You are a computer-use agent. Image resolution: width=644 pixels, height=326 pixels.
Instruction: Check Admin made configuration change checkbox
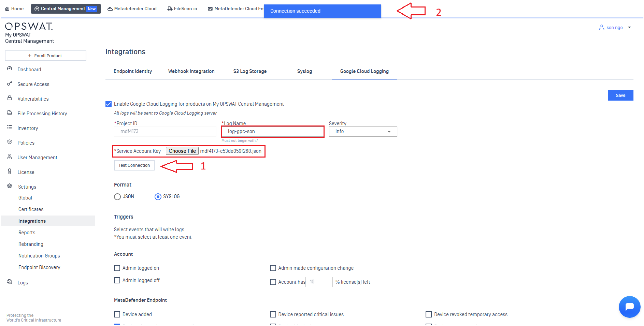pos(273,268)
